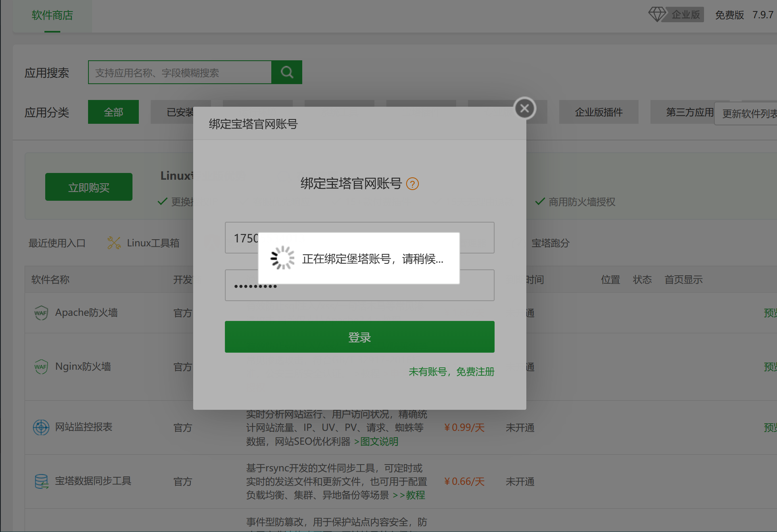
Task: Click the 宝塔跑分 shortcut
Action: click(551, 243)
